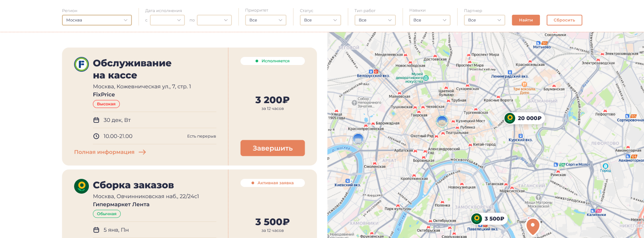Open the Тип работ dropdown

click(x=375, y=20)
